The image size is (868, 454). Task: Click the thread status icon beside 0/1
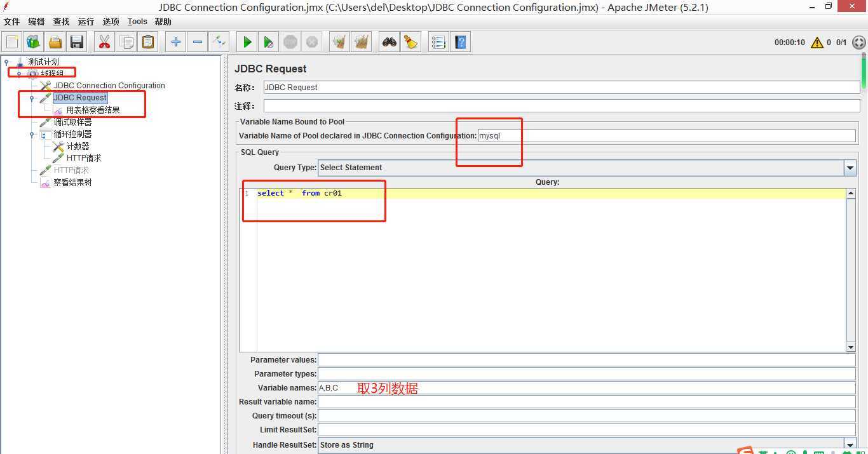point(858,43)
